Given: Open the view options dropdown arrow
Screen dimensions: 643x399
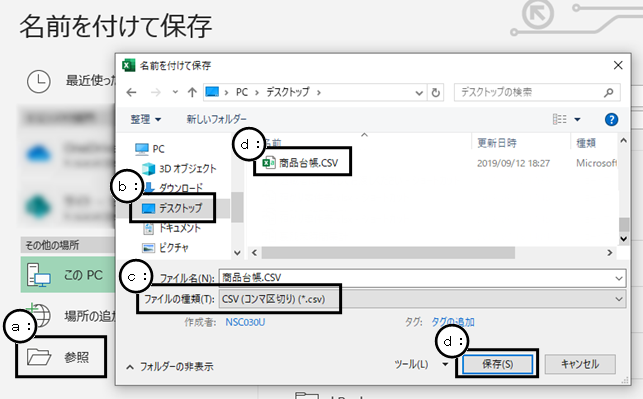Looking at the screenshot, I should 577,120.
